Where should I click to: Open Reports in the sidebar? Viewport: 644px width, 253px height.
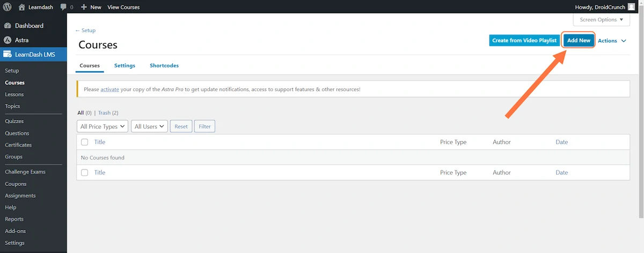coord(14,219)
